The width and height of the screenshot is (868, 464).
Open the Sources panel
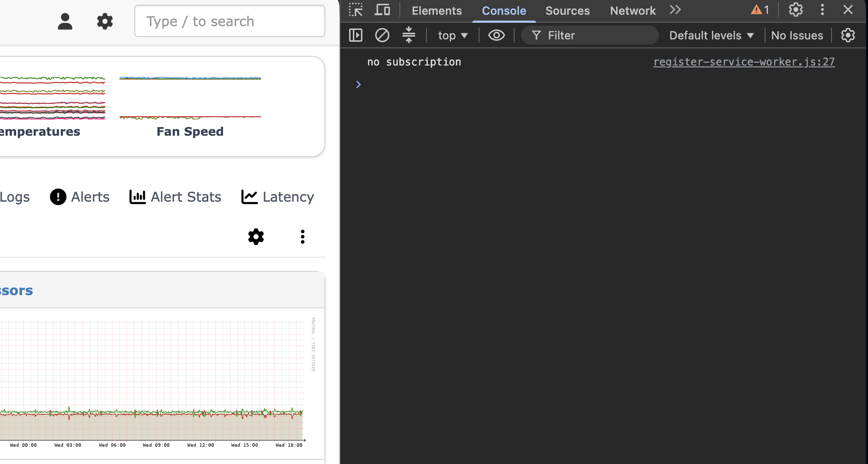(x=568, y=10)
